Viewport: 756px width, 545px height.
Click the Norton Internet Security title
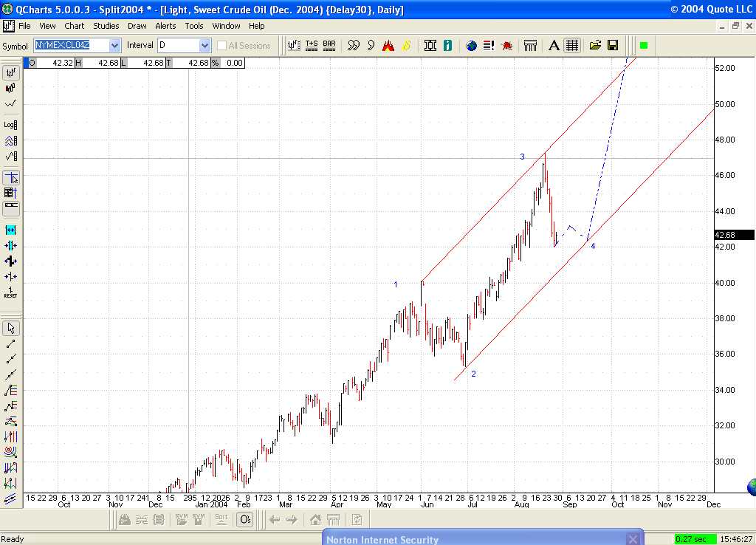[382, 540]
